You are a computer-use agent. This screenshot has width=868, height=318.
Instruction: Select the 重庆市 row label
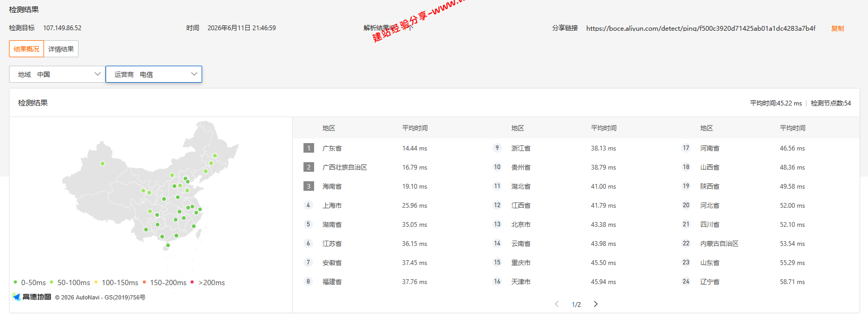click(x=521, y=263)
